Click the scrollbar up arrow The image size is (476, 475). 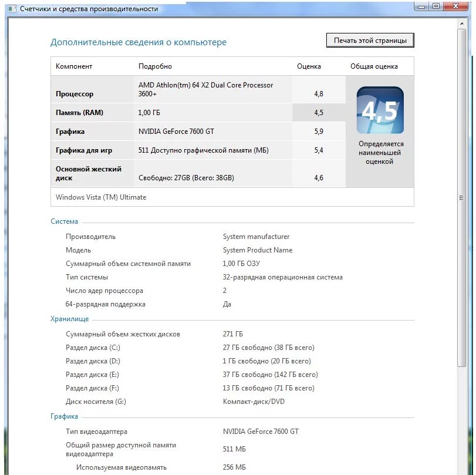(462, 23)
